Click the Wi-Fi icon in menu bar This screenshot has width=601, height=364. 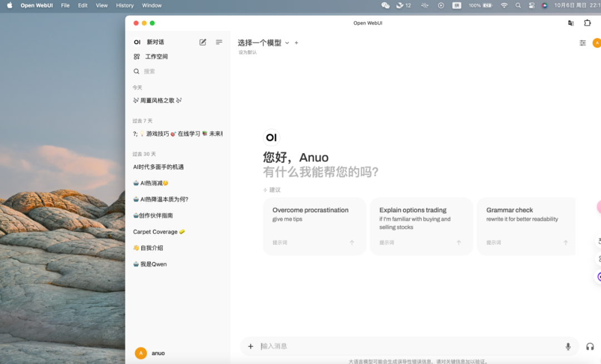[x=504, y=6]
